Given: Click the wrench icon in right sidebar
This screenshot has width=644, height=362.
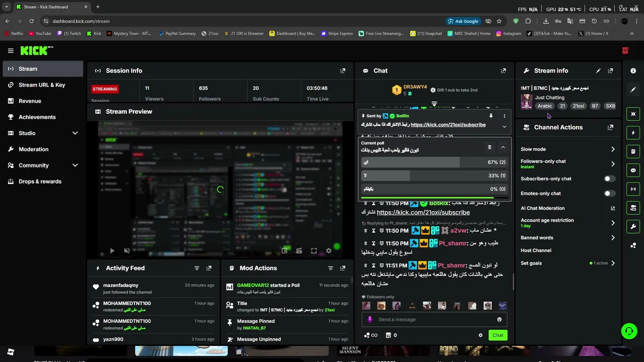Looking at the screenshot, I should click(633, 226).
